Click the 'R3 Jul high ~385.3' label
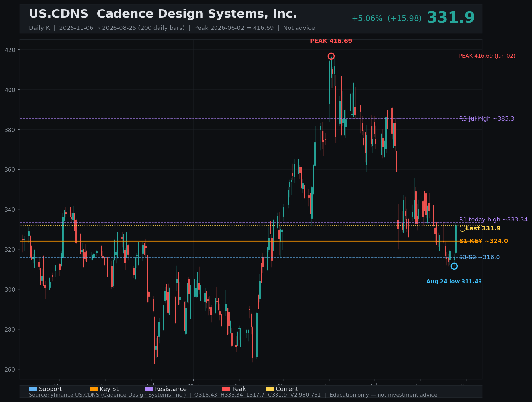532x402 pixels. (487, 119)
